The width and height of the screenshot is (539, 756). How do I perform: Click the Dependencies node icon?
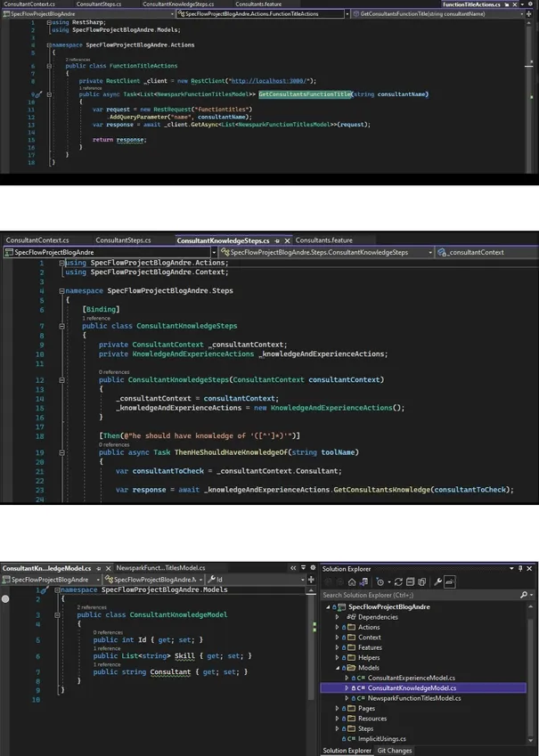(351, 617)
